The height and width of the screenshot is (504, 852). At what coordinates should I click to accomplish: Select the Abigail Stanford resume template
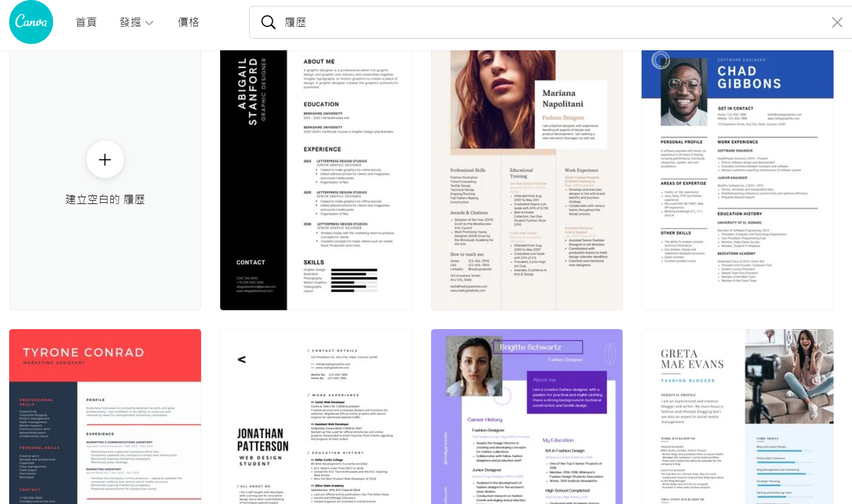point(316,180)
